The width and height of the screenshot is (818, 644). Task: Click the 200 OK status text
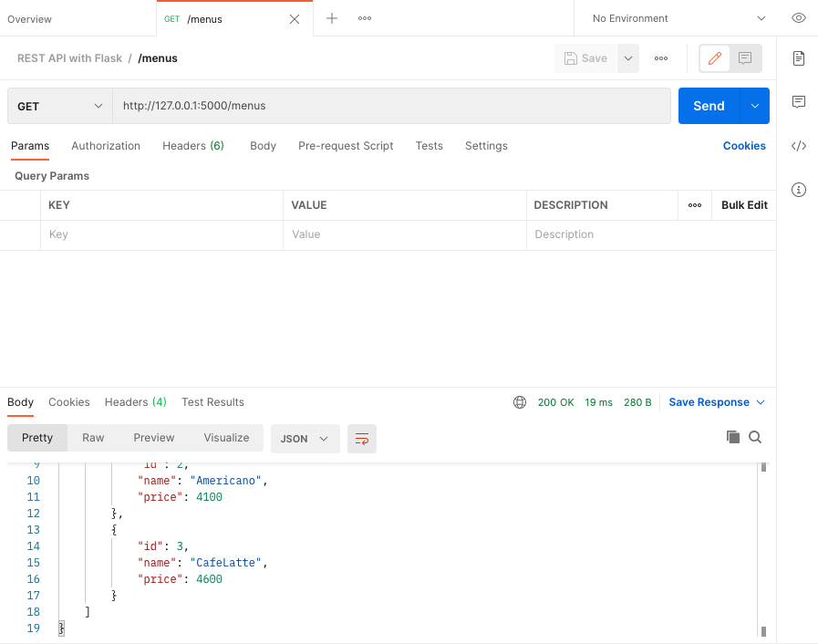click(x=555, y=402)
